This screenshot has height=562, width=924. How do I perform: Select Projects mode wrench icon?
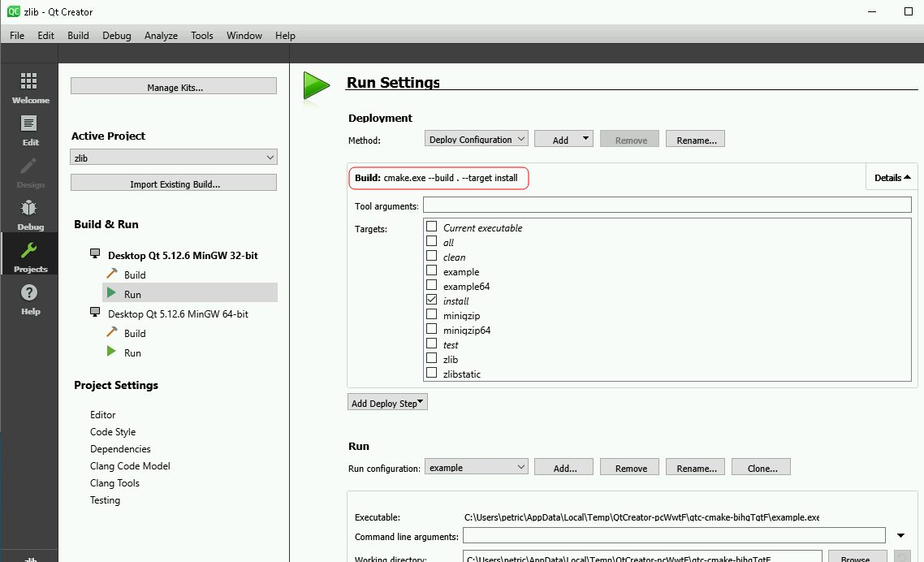tap(29, 250)
